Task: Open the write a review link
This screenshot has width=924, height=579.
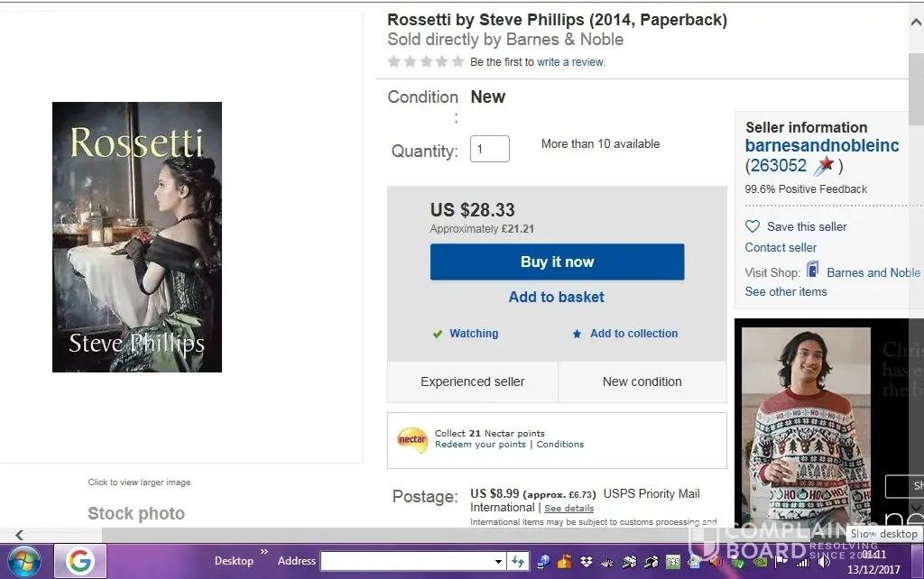Action: click(x=569, y=62)
